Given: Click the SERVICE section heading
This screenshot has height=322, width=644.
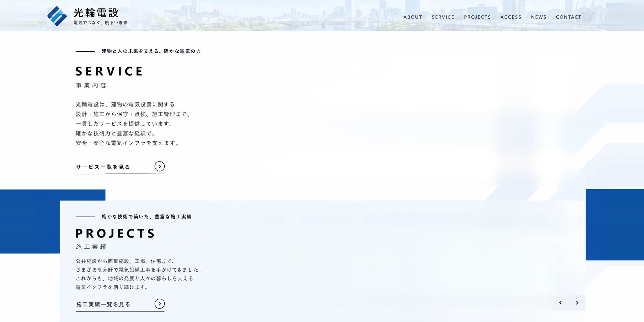Looking at the screenshot, I should pyautogui.click(x=109, y=71).
